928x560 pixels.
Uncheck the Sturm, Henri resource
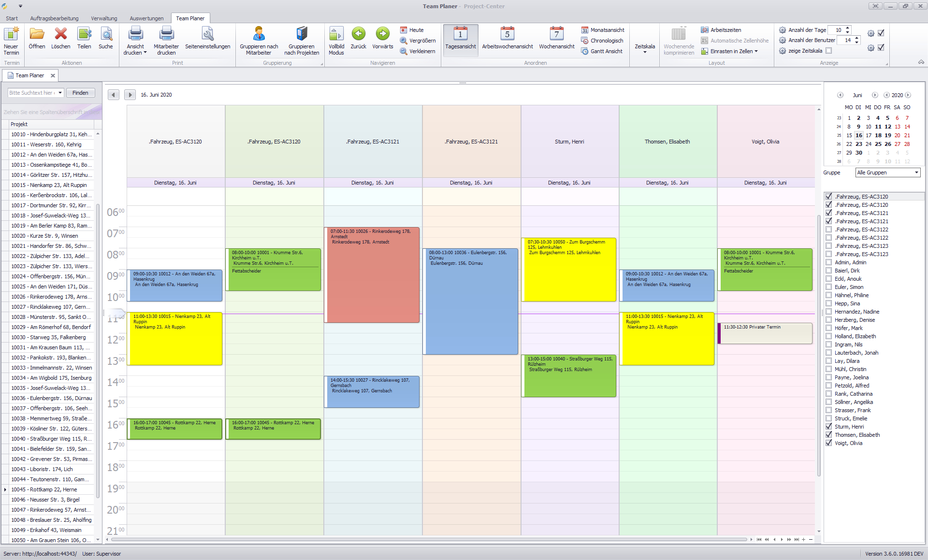(x=829, y=427)
